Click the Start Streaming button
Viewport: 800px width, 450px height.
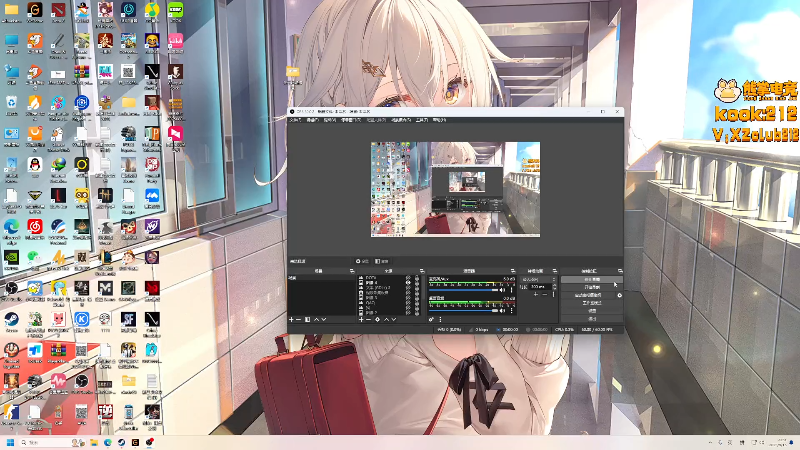pyautogui.click(x=592, y=280)
